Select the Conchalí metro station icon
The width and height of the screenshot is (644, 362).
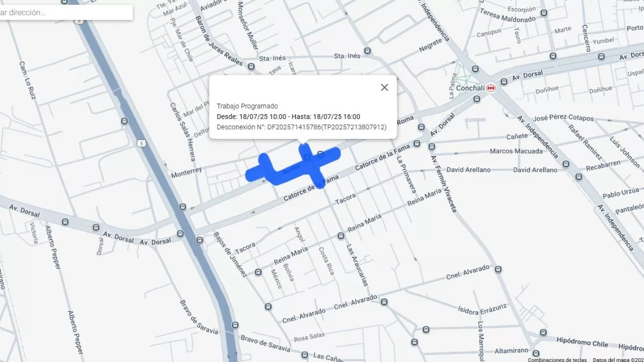click(491, 88)
